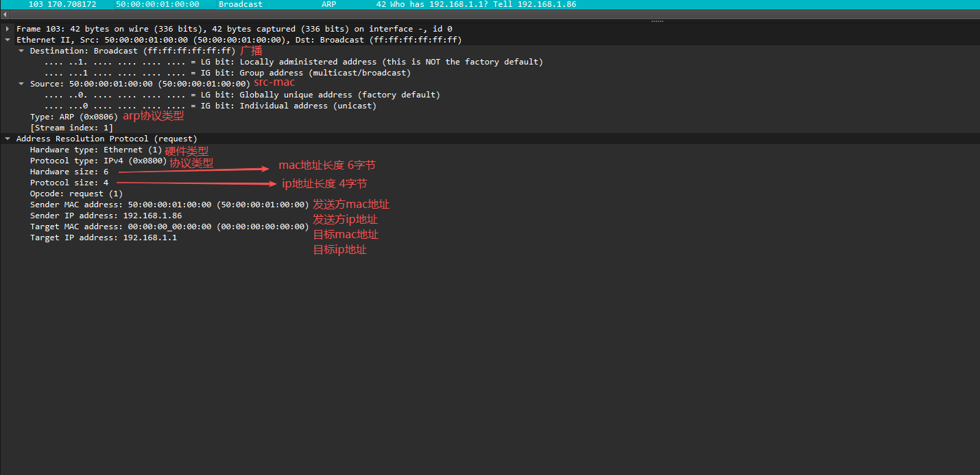Click the horizontal scrollbar left arrow
Viewport: 980px width, 475px height.
coord(5,14)
